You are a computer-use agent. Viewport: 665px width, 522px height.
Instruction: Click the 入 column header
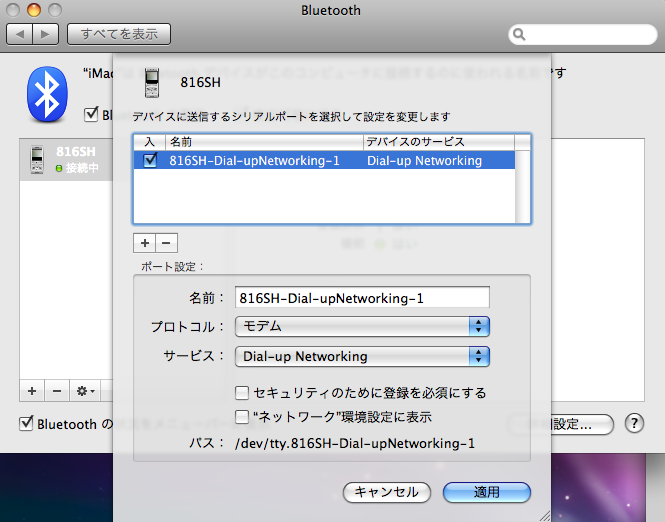pyautogui.click(x=149, y=142)
